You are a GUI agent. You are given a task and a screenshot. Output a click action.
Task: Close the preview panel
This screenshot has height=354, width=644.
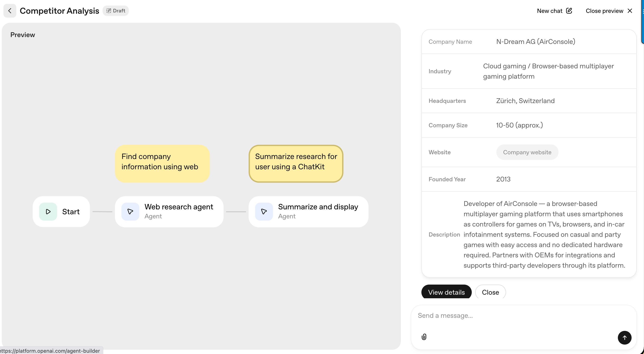click(604, 11)
